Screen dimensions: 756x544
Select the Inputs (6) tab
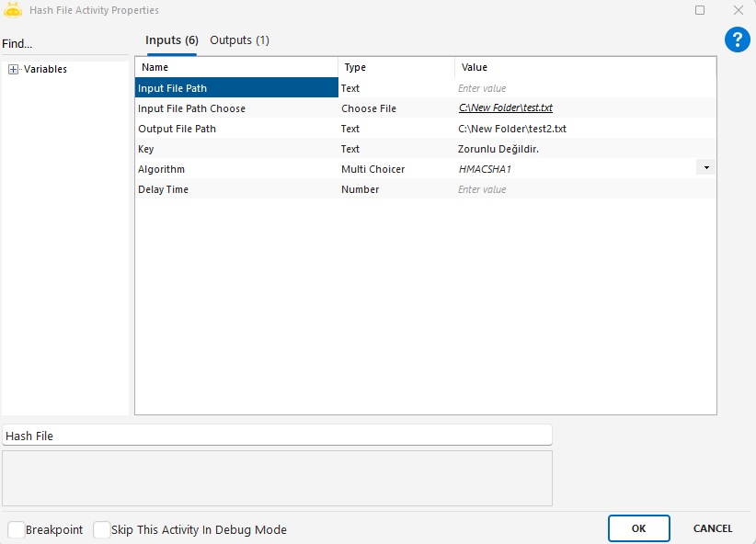[172, 40]
